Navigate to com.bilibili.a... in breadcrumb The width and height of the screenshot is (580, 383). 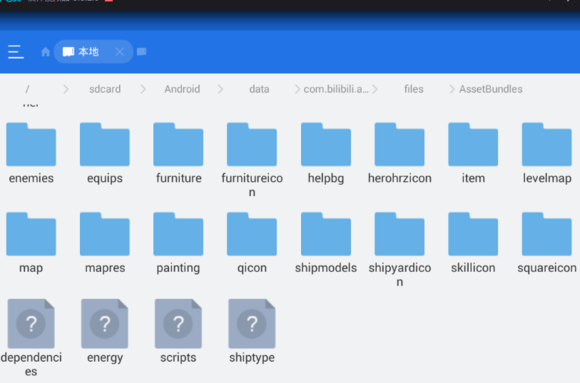coord(336,89)
